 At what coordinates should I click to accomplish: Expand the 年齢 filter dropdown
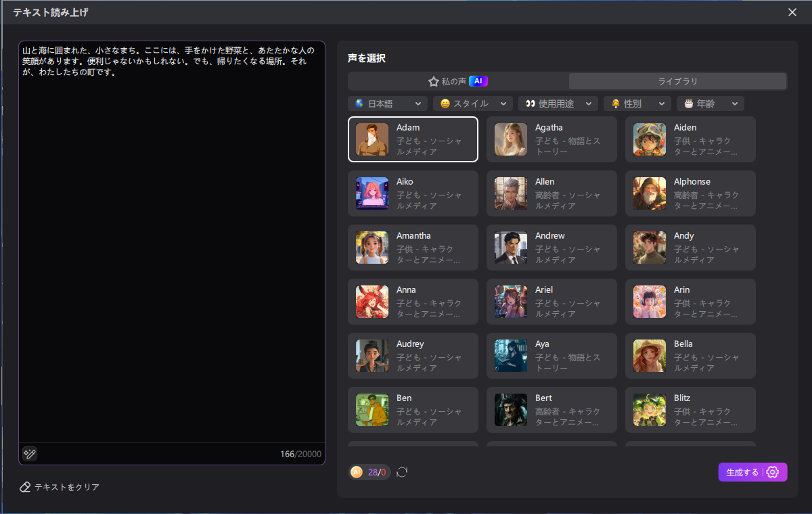(x=710, y=103)
